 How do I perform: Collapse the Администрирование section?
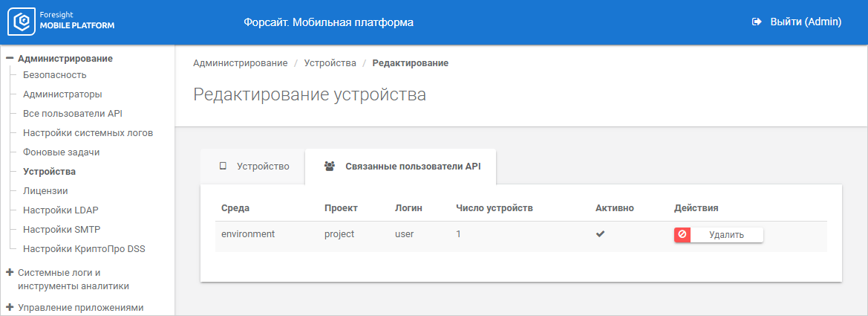[10, 58]
